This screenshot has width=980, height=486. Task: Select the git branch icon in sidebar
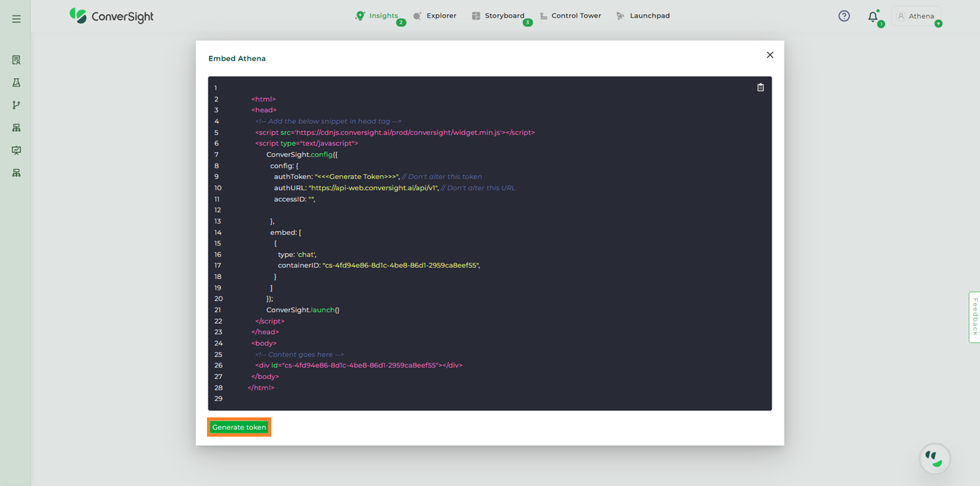coord(16,105)
